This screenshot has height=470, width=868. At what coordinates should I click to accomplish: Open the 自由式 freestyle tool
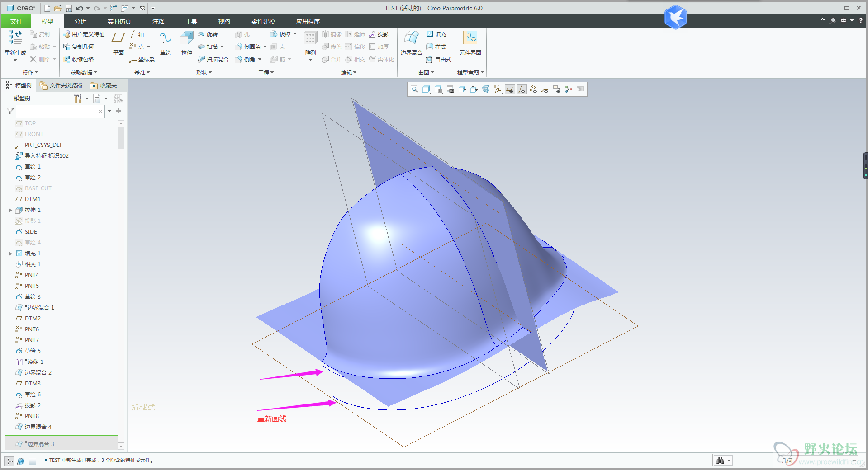coord(439,59)
